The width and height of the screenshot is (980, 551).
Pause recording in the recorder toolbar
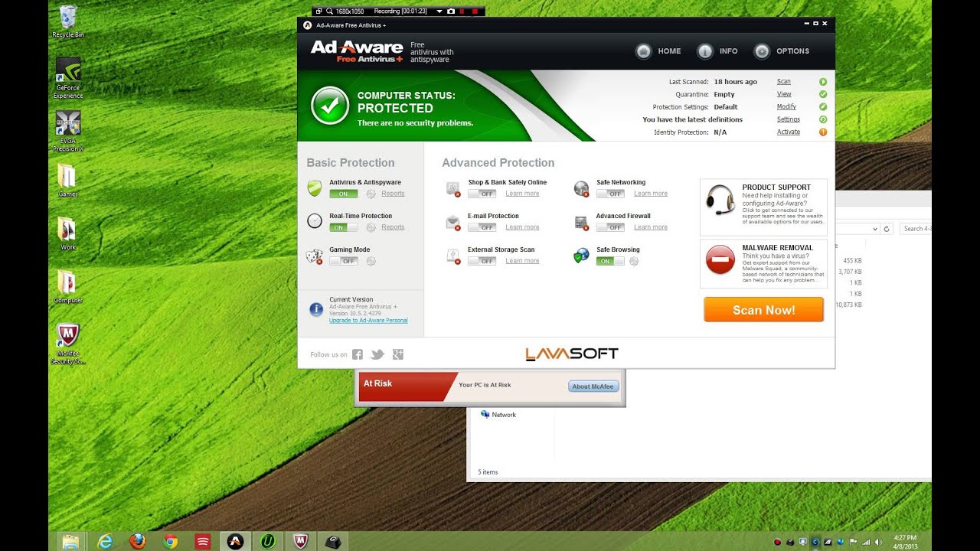point(462,11)
